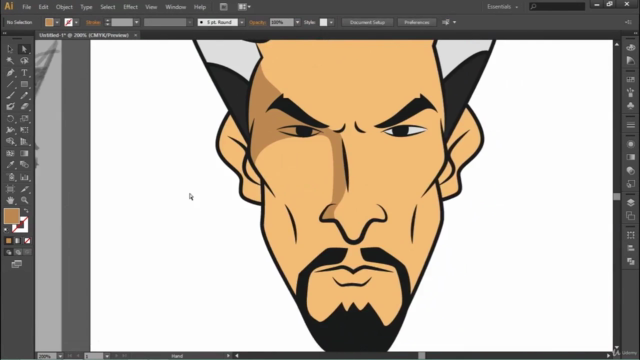Select the Column Graph tool
The height and width of the screenshot is (360, 640).
[x=24, y=177]
